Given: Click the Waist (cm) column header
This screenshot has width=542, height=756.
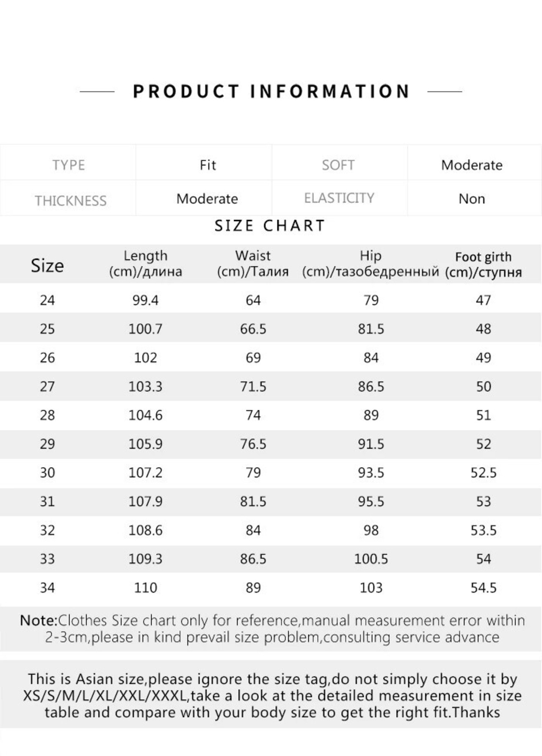Looking at the screenshot, I should pyautogui.click(x=253, y=264).
